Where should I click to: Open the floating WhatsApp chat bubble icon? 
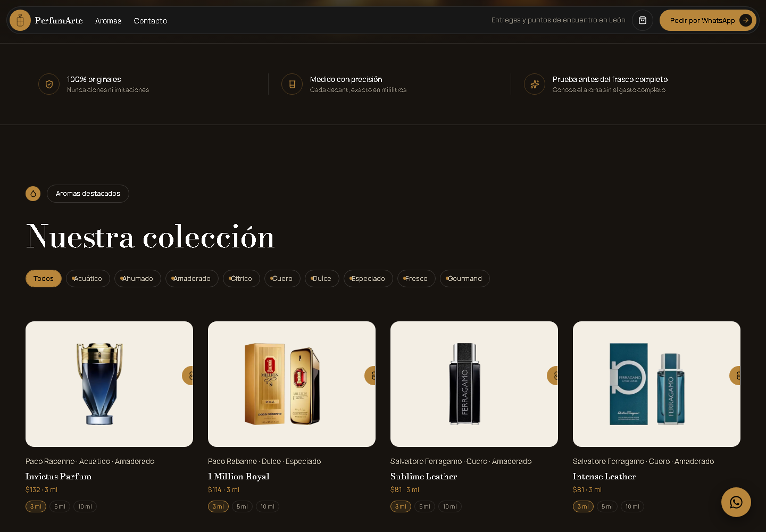[736, 502]
